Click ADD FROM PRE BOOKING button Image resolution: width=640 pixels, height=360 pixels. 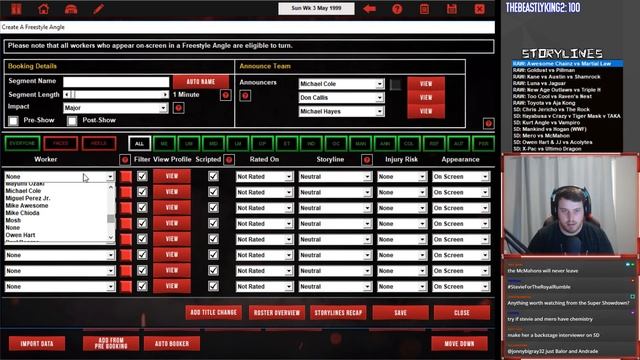click(x=111, y=343)
